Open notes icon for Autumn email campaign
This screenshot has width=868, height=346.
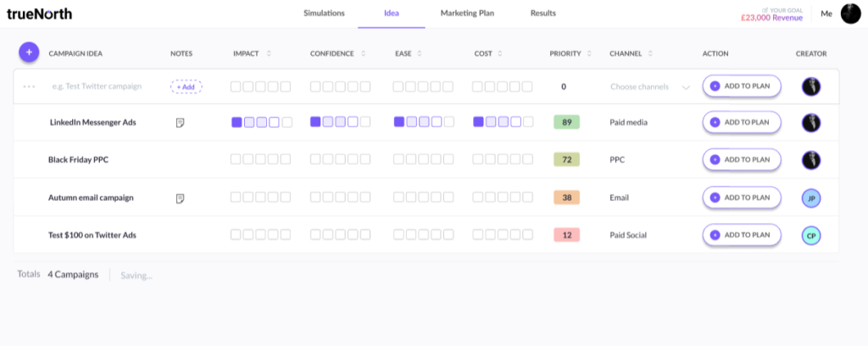(180, 198)
